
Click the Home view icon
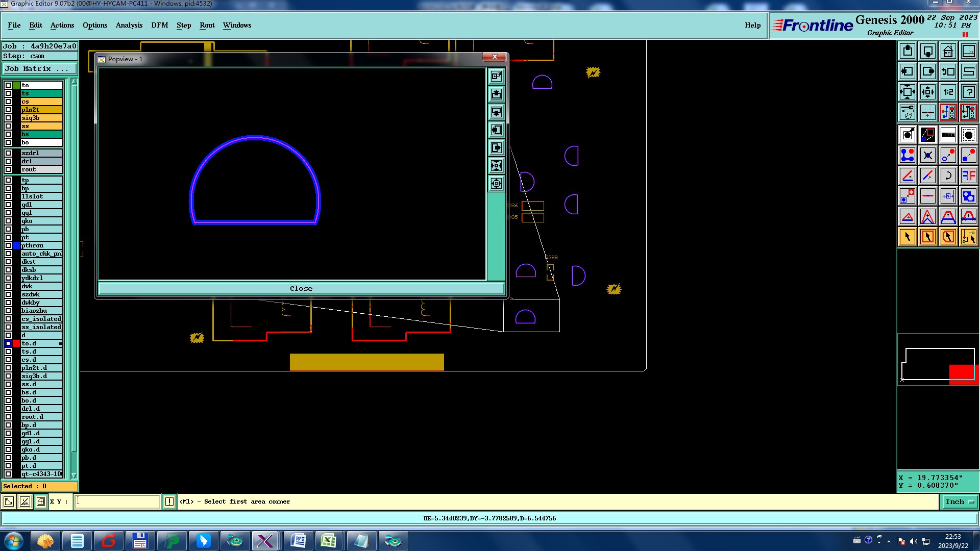click(948, 51)
